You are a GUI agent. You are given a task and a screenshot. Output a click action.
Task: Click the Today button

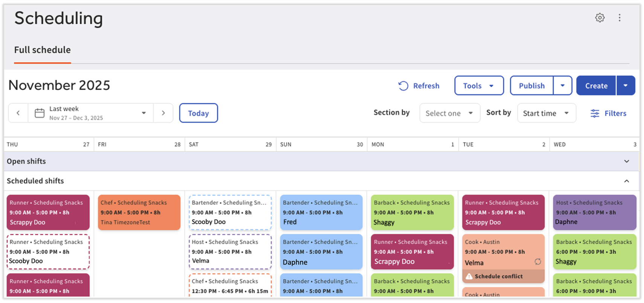point(198,113)
